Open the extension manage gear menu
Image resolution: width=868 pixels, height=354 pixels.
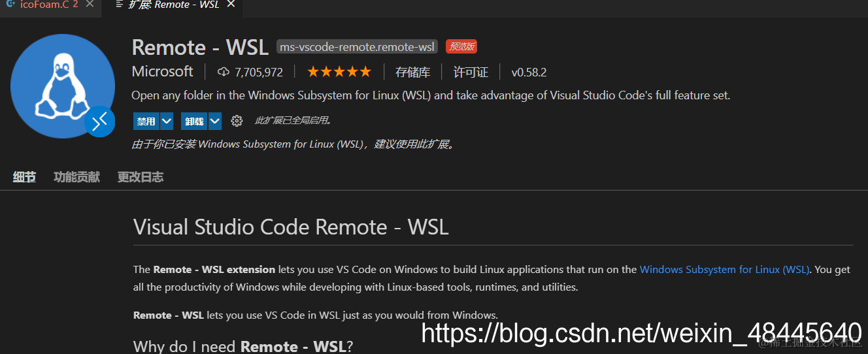(x=237, y=121)
